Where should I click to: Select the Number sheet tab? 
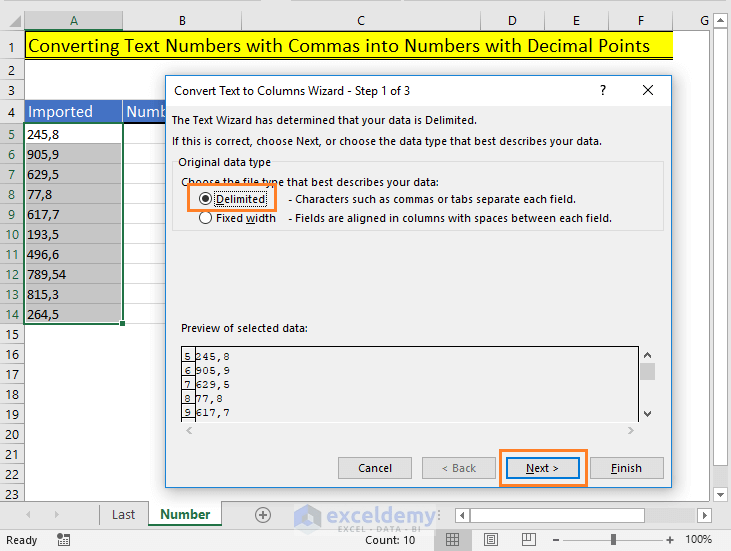coord(185,514)
